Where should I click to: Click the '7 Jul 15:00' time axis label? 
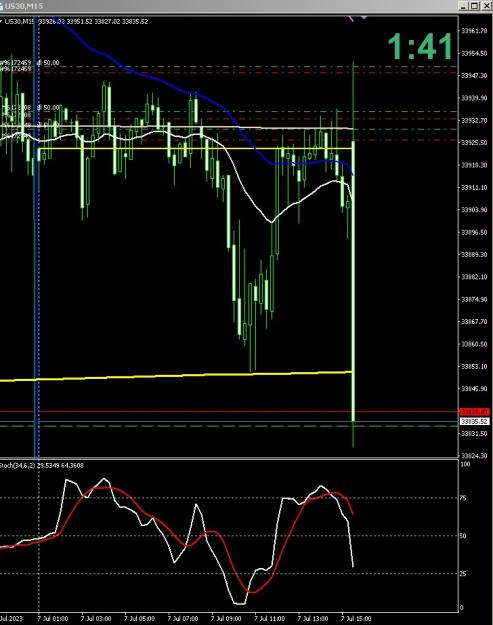pyautogui.click(x=356, y=619)
